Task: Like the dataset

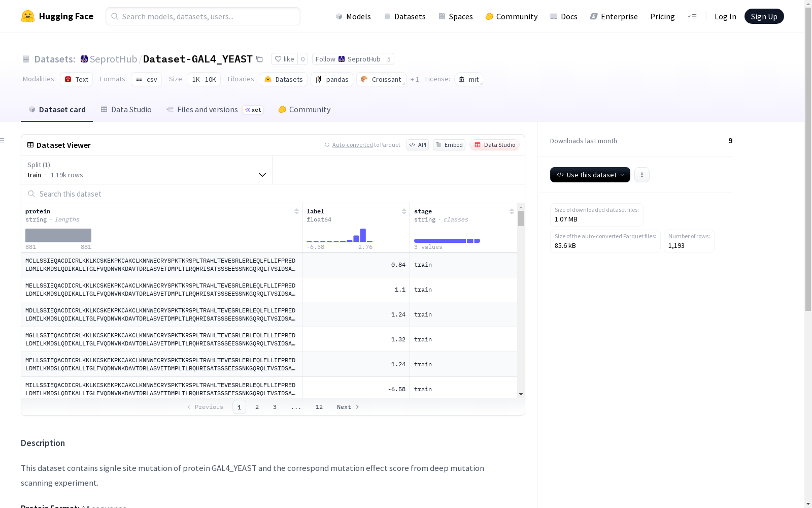Action: coord(284,59)
